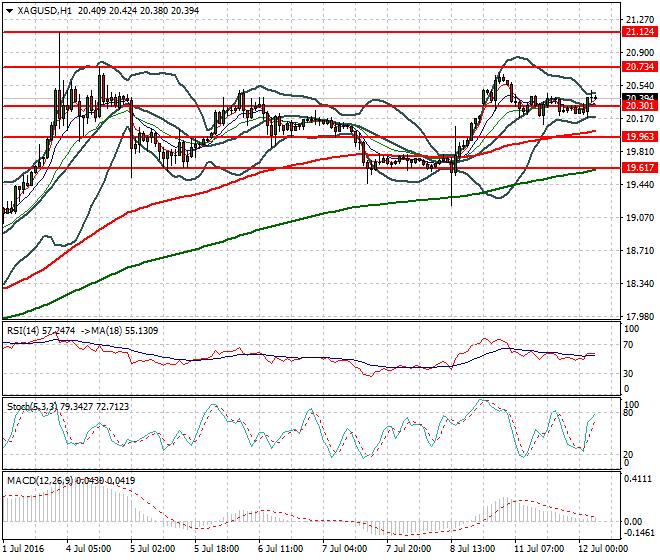Select the 6 Jul 11:00 time axis label
Image resolution: width=660 pixels, height=560 pixels.
pyautogui.click(x=281, y=549)
